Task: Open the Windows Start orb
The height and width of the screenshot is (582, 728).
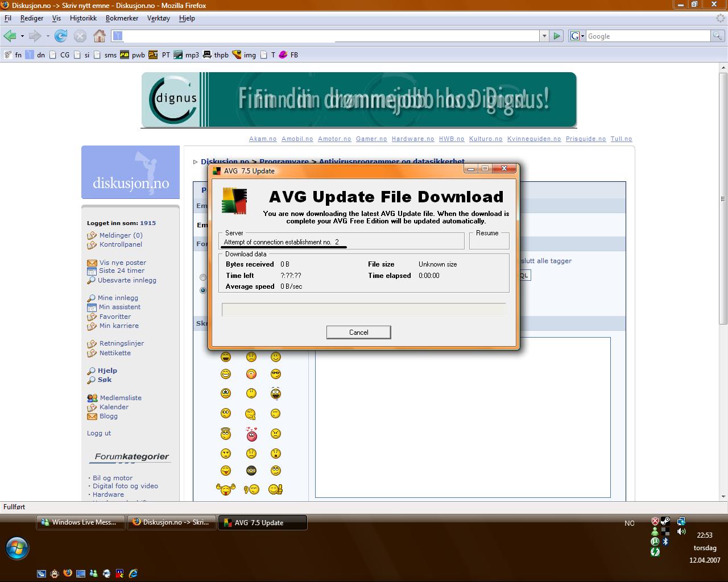Action: 17,548
